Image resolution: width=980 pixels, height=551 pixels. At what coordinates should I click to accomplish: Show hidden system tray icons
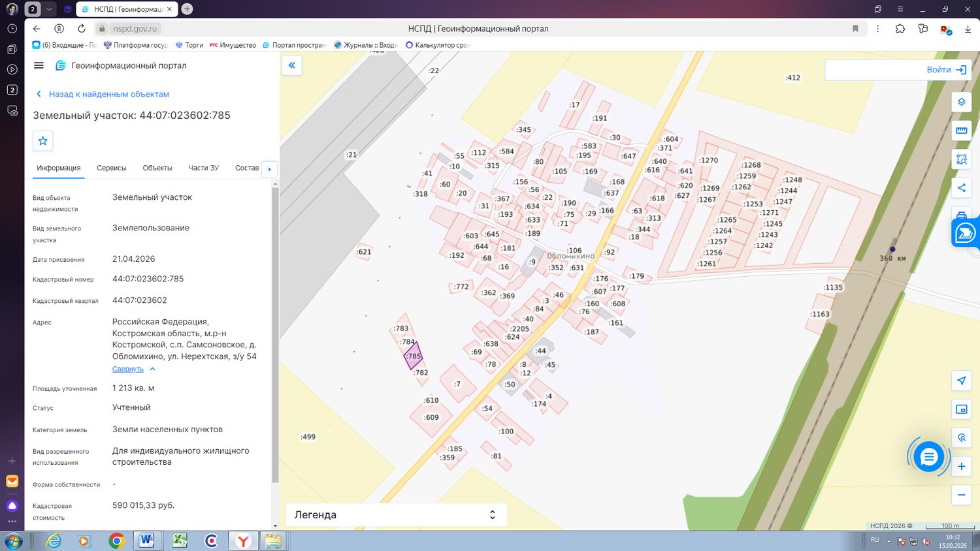[x=889, y=541]
